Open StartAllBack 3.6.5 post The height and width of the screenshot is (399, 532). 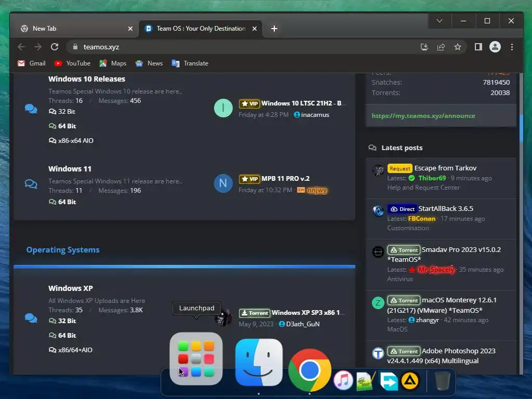coord(445,209)
